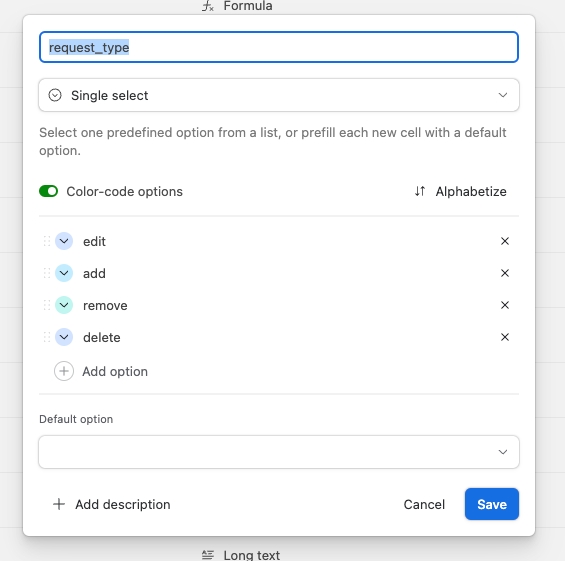Image resolution: width=565 pixels, height=561 pixels.
Task: Click Add description link
Action: point(112,504)
